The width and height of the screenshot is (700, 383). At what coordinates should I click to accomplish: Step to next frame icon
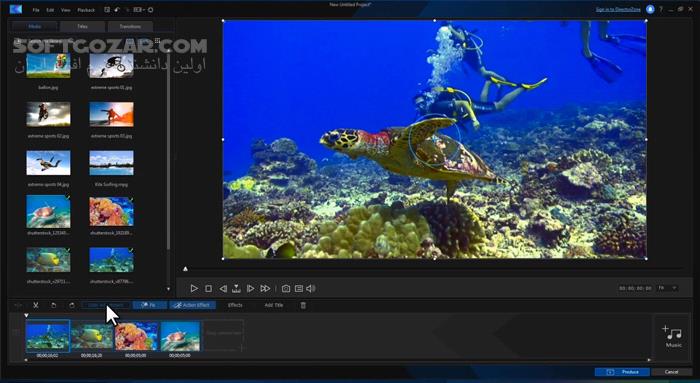250,289
